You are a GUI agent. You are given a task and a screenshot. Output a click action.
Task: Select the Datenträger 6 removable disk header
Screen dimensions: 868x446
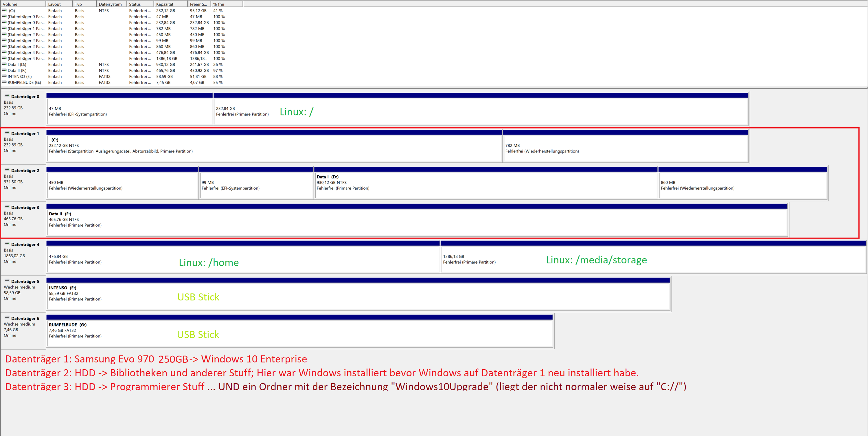23,330
